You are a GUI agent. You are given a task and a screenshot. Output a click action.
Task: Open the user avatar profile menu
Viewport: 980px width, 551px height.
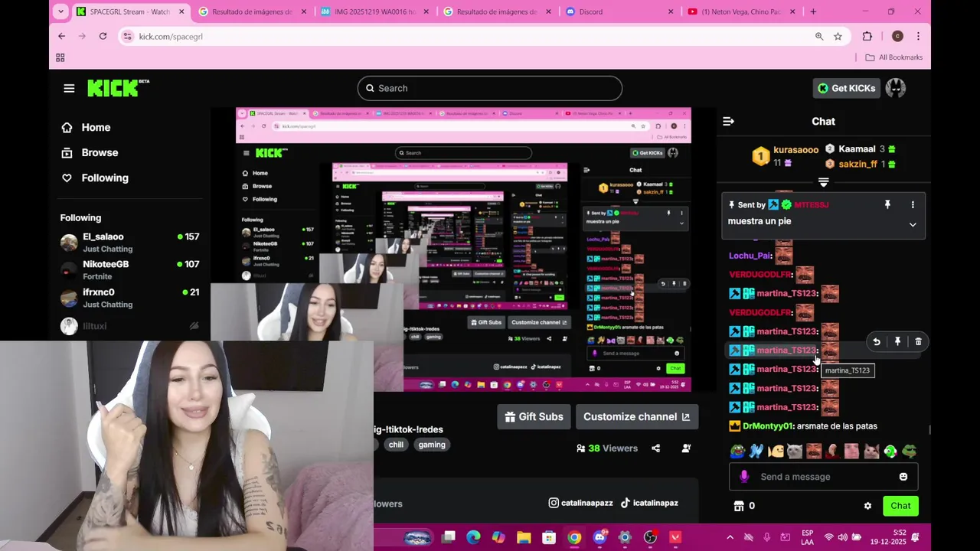[x=896, y=88]
